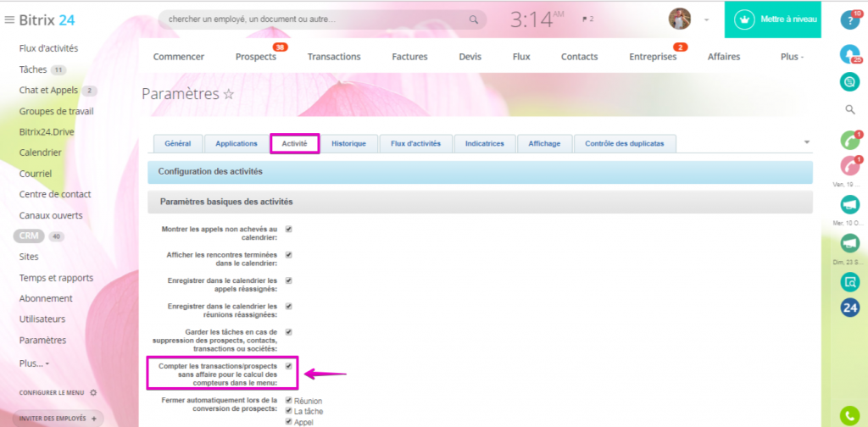
Task: Open the Affichage tab
Action: [545, 143]
